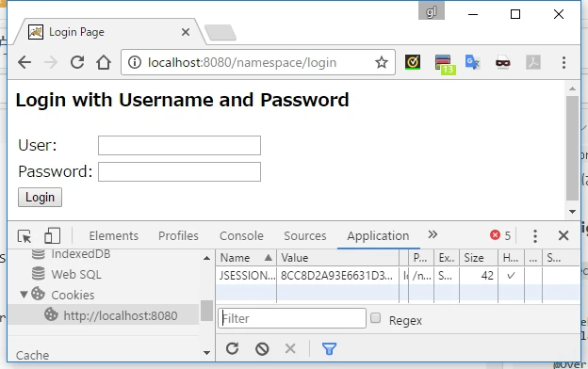Open the browser home page
Image resolution: width=588 pixels, height=369 pixels.
click(104, 62)
